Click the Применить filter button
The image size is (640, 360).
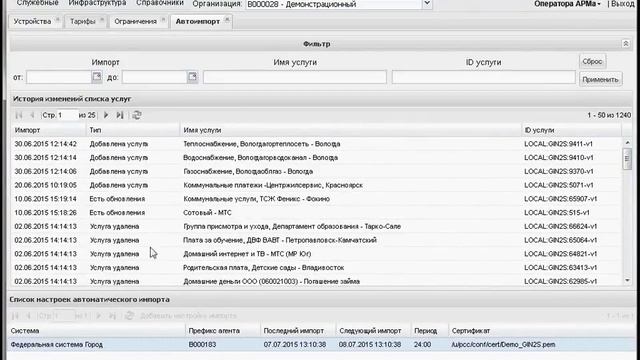[x=600, y=79]
